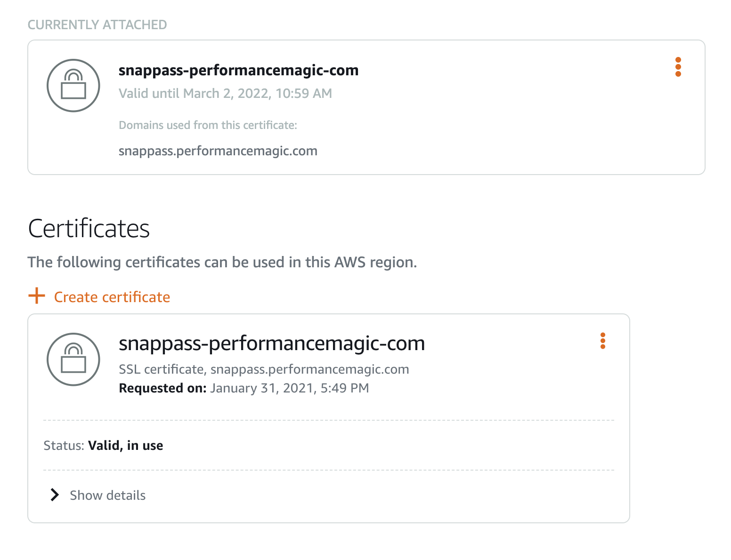Click the CURRENTLY ATTACHED section label
This screenshot has width=731, height=560.
(x=97, y=24)
